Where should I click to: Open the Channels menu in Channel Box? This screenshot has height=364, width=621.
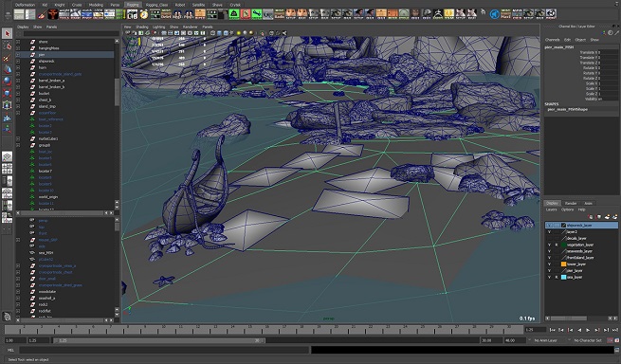tap(553, 40)
